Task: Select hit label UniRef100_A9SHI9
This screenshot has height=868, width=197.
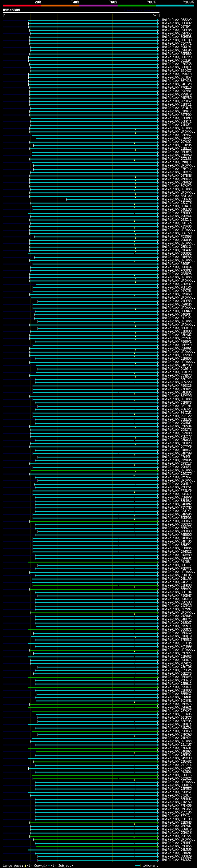Action: click(177, 94)
